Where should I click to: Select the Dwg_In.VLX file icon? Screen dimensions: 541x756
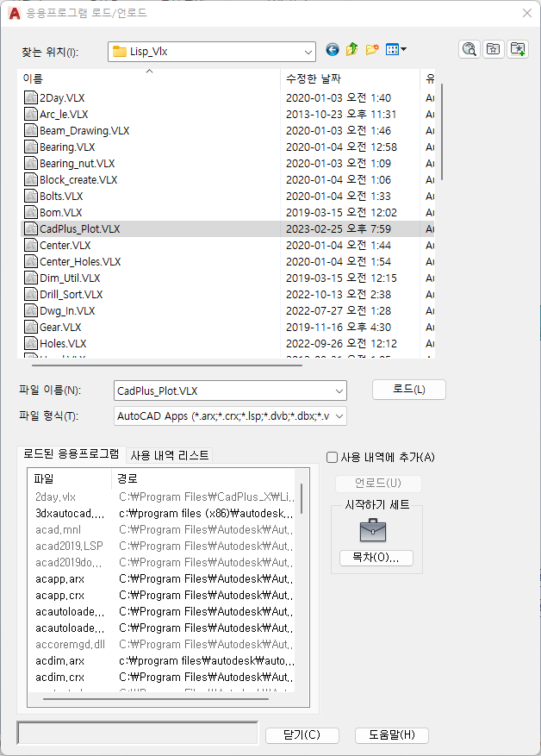[x=31, y=310]
